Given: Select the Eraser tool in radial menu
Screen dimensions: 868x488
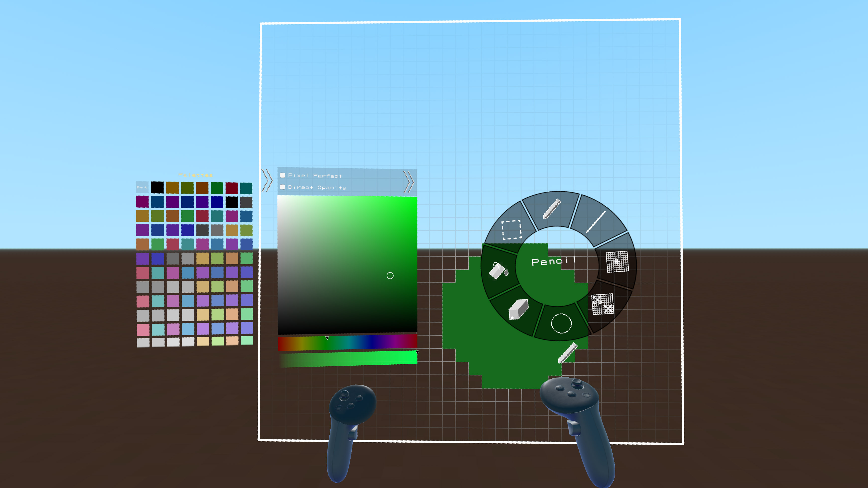Looking at the screenshot, I should coord(518,309).
